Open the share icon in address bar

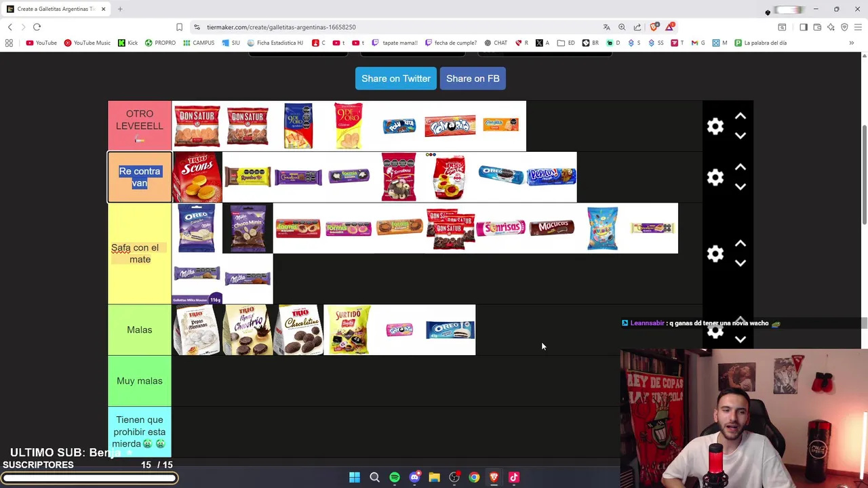[x=637, y=27]
